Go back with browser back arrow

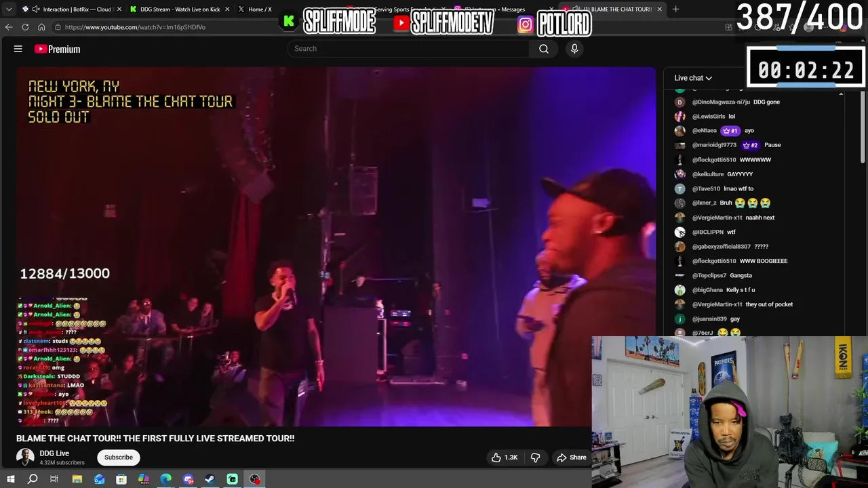[9, 27]
